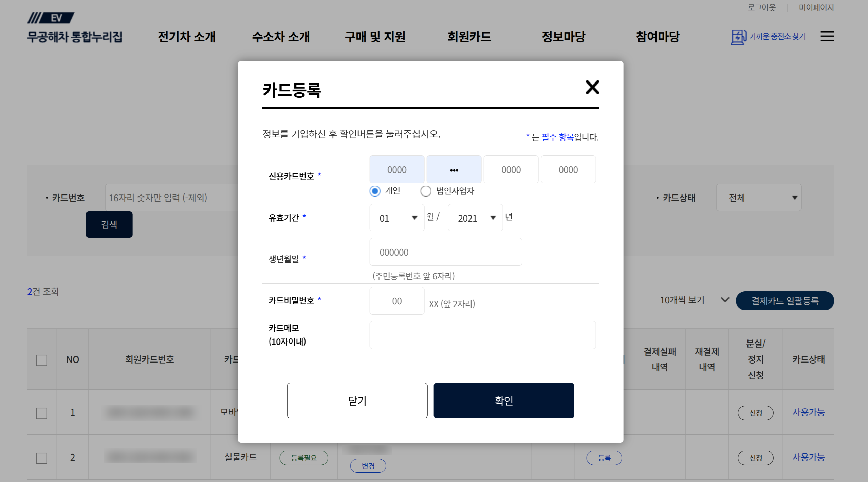Click the 확인 button
This screenshot has height=482, width=868.
tap(503, 401)
